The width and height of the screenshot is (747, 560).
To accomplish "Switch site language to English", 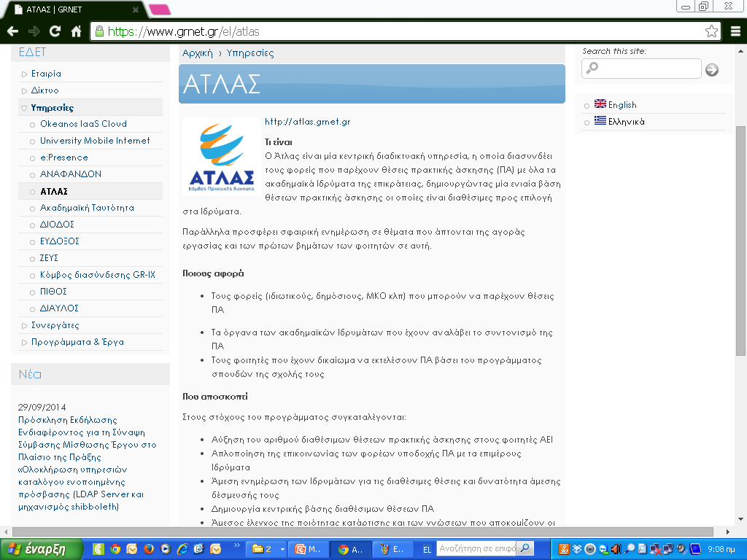I will tap(622, 105).
